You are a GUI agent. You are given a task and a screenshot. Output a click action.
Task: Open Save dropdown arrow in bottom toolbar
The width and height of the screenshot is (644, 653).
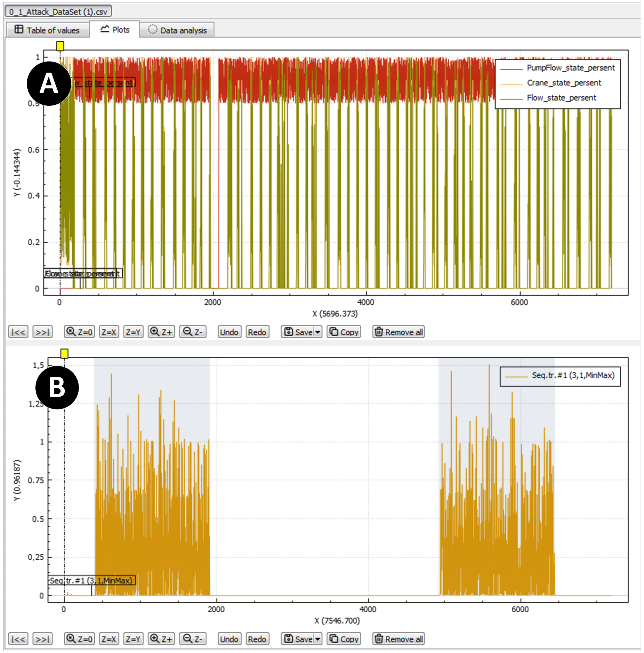(318, 639)
